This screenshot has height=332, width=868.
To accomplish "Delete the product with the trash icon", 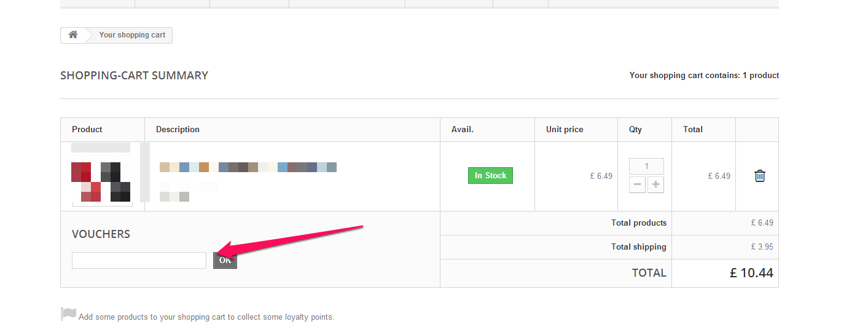I will click(x=760, y=176).
